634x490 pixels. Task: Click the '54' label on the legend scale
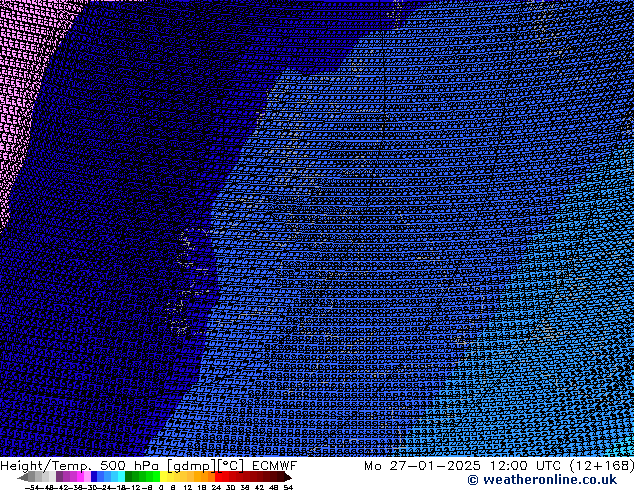tap(288, 488)
